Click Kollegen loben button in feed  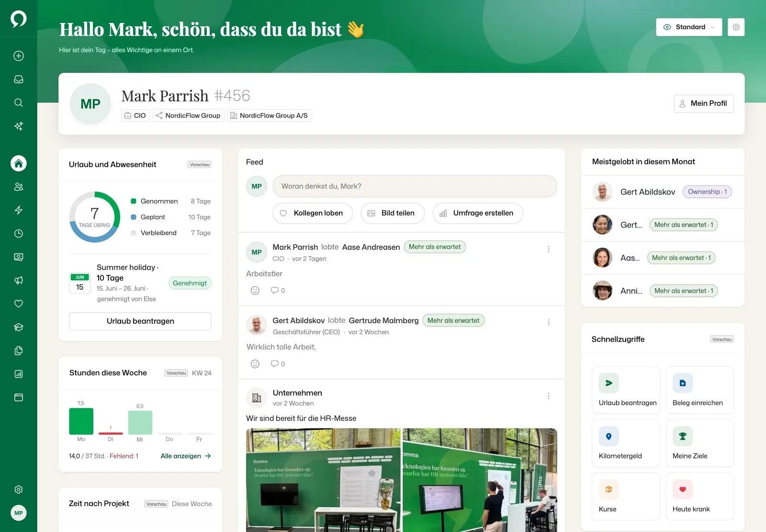(313, 213)
